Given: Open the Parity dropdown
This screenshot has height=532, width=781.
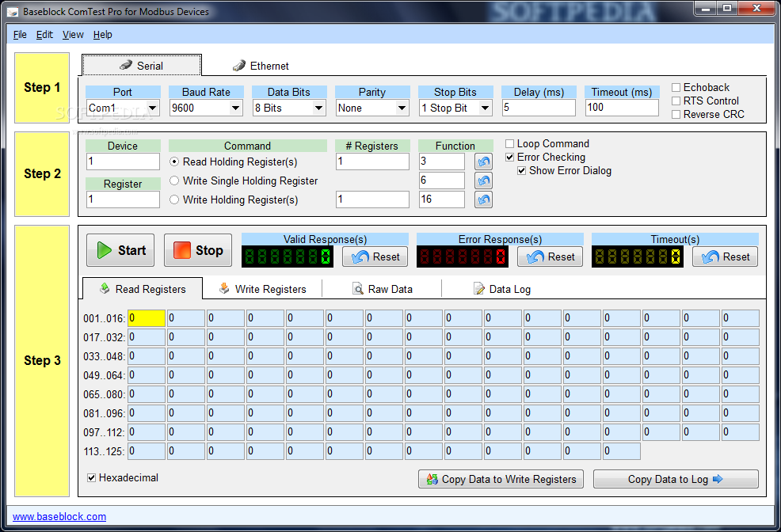Looking at the screenshot, I should [x=402, y=108].
